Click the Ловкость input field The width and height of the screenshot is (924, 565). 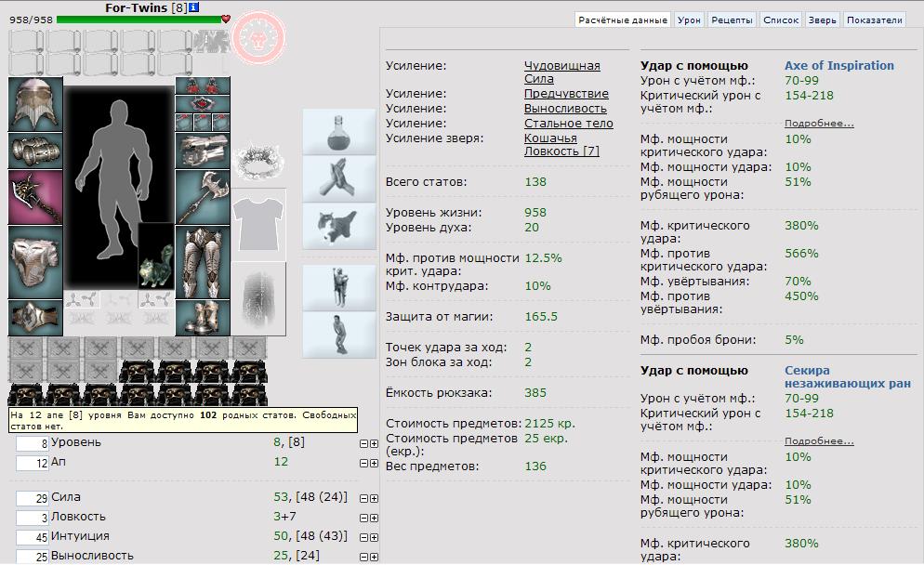tap(33, 518)
